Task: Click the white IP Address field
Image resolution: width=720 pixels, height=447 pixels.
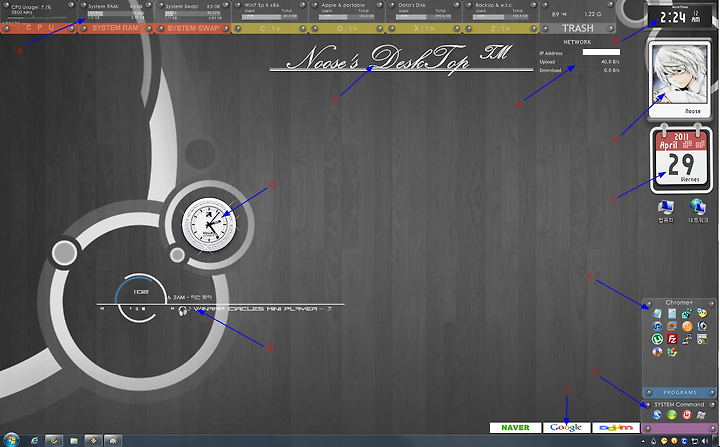Action: coord(601,52)
